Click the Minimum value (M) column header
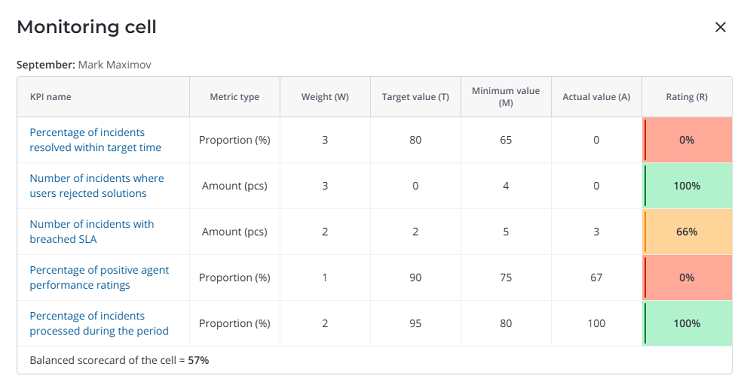750x391 pixels. point(506,97)
